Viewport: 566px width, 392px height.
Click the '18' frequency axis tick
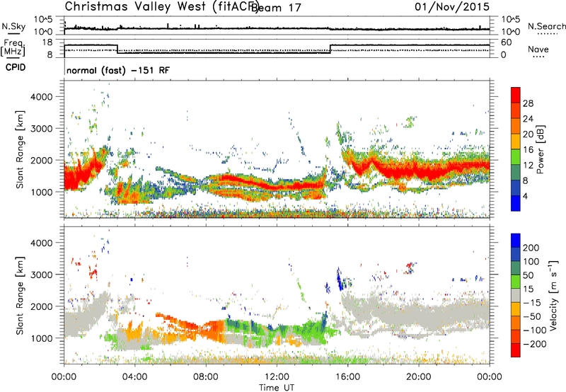[47, 42]
